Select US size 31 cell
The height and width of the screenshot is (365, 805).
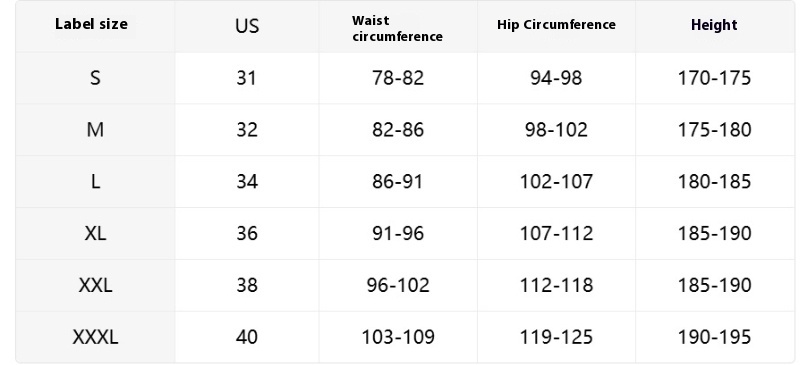(247, 78)
